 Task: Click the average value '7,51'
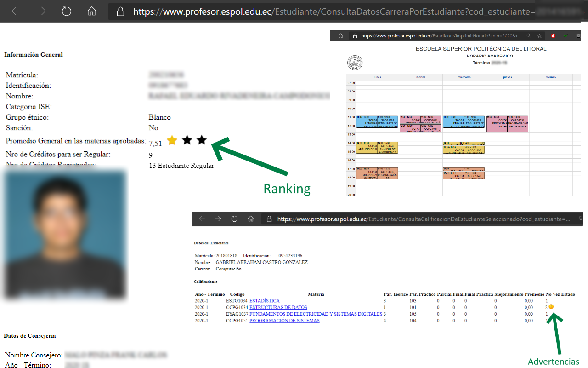[x=155, y=144]
